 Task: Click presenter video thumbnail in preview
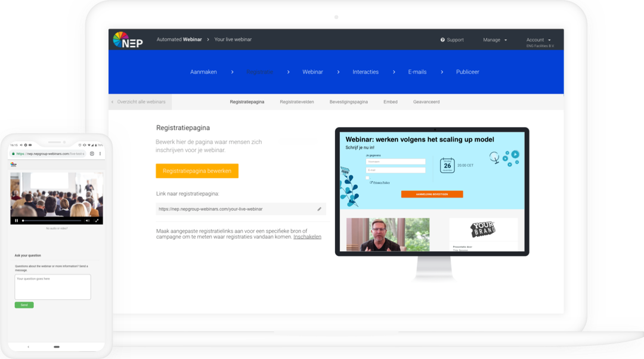[388, 234]
